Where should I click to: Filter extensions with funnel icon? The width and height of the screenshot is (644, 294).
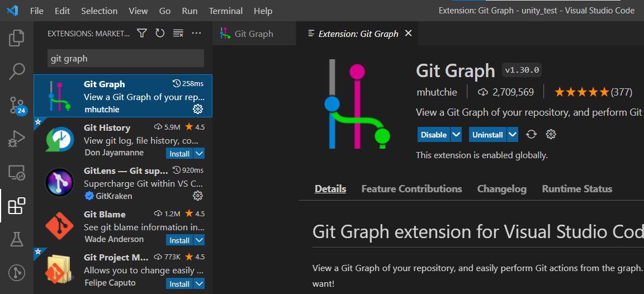click(x=141, y=34)
